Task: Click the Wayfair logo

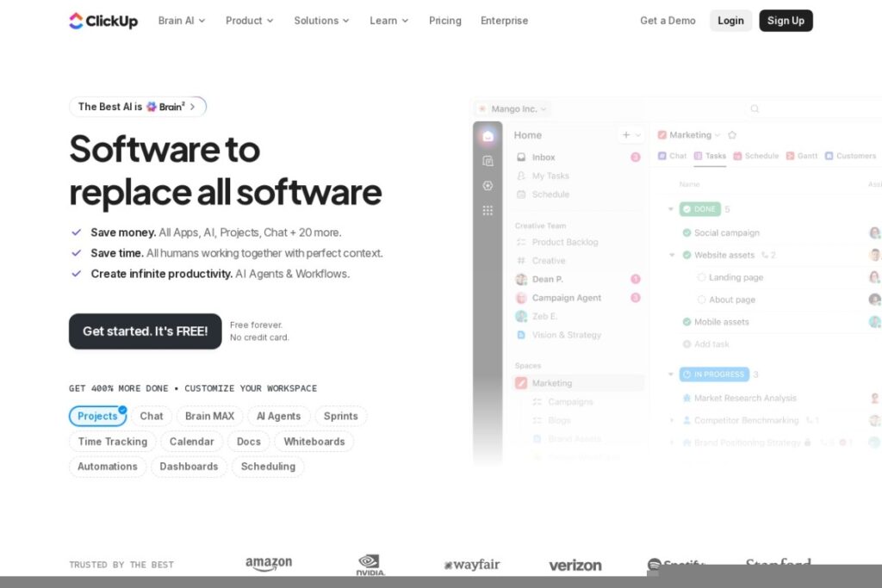Action: point(472,565)
